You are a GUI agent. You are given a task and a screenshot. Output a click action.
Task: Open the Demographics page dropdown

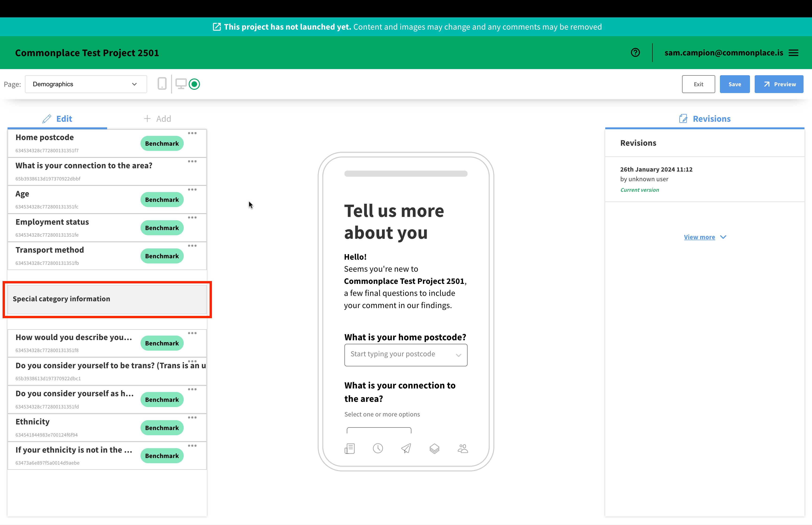[86, 84]
